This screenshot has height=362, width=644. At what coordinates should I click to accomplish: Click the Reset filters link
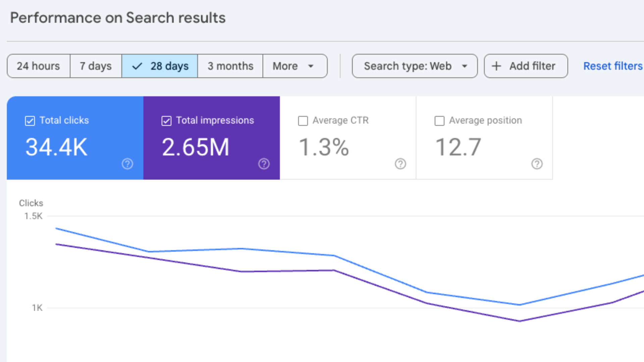pyautogui.click(x=612, y=66)
